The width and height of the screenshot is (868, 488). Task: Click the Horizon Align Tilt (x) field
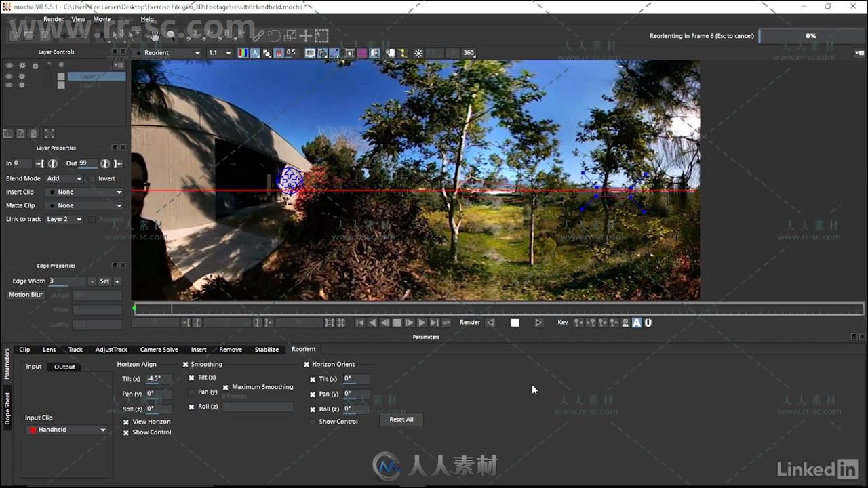click(x=159, y=379)
